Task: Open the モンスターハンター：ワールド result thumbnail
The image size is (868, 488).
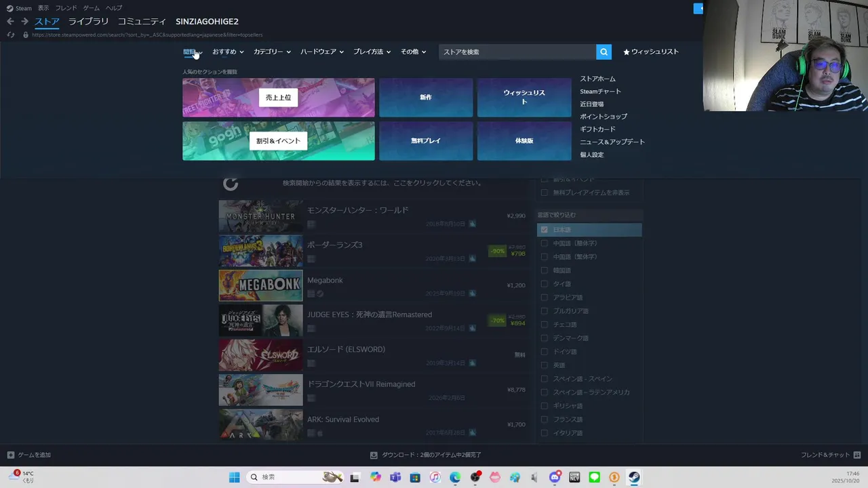Action: click(260, 217)
